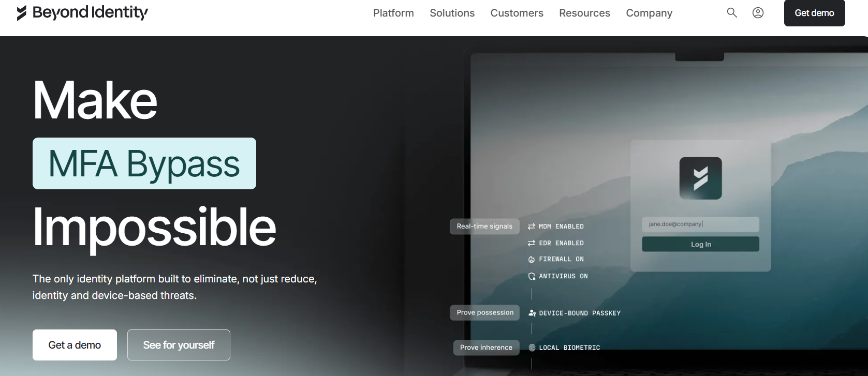Expand the Resources navigation item
This screenshot has height=376, width=868.
coord(584,13)
